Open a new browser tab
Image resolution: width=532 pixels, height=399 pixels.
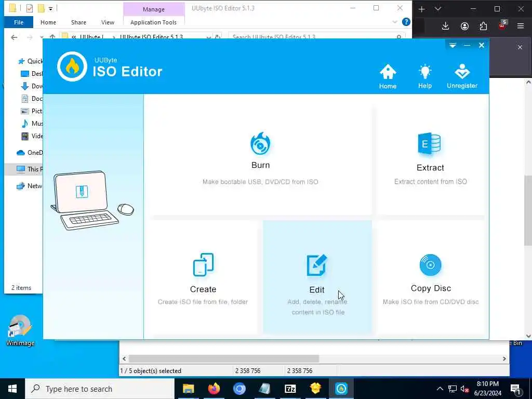tap(422, 9)
